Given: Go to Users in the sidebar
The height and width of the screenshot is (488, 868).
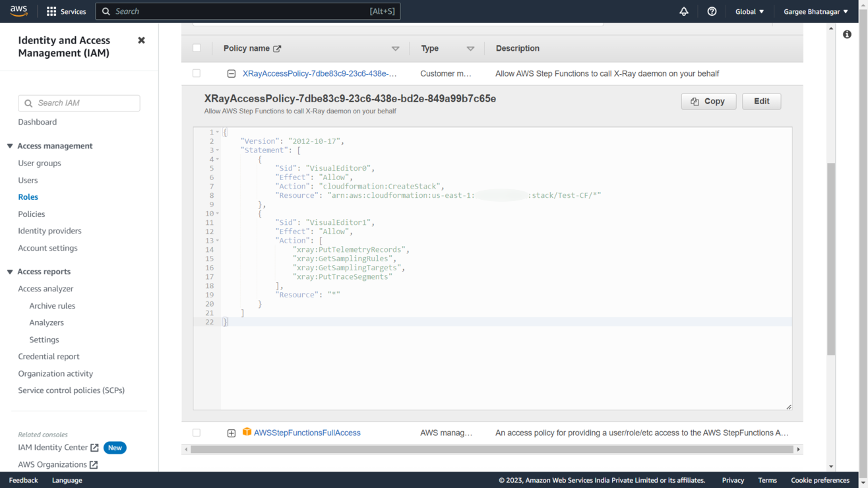Looking at the screenshot, I should (x=28, y=180).
